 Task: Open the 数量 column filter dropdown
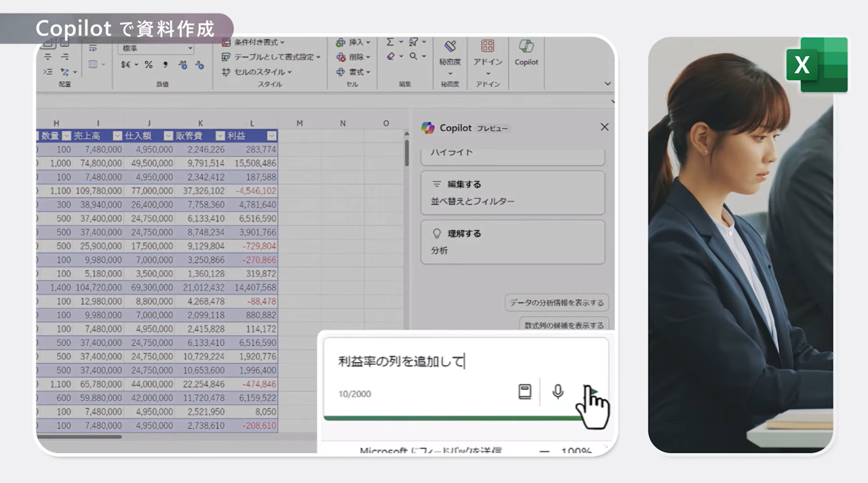tap(66, 136)
